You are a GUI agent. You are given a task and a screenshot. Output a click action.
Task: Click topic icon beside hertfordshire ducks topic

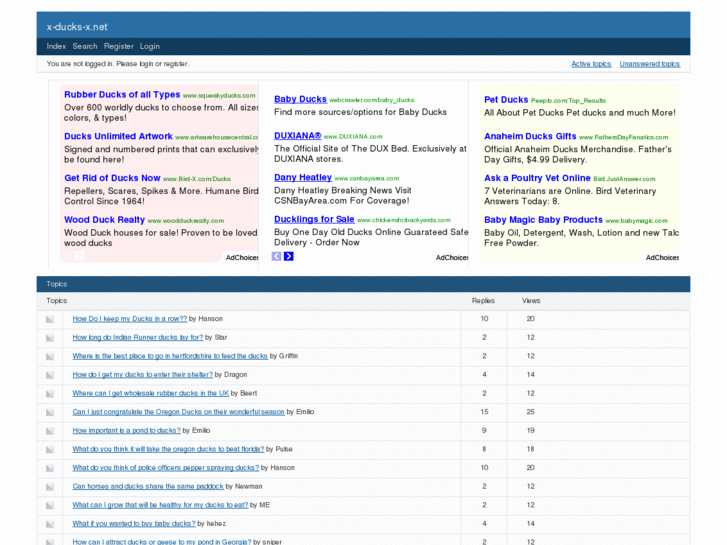tap(50, 356)
